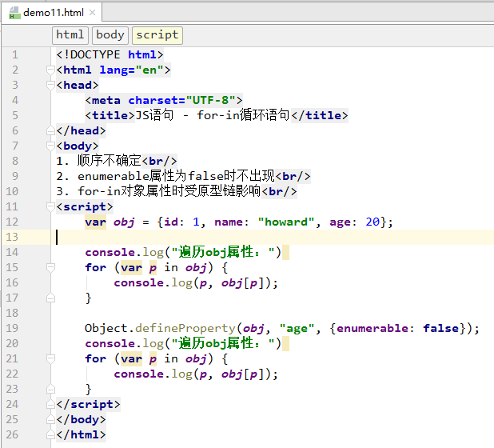Click the closing </html> tag
This screenshot has width=494, height=448.
pyautogui.click(x=81, y=434)
